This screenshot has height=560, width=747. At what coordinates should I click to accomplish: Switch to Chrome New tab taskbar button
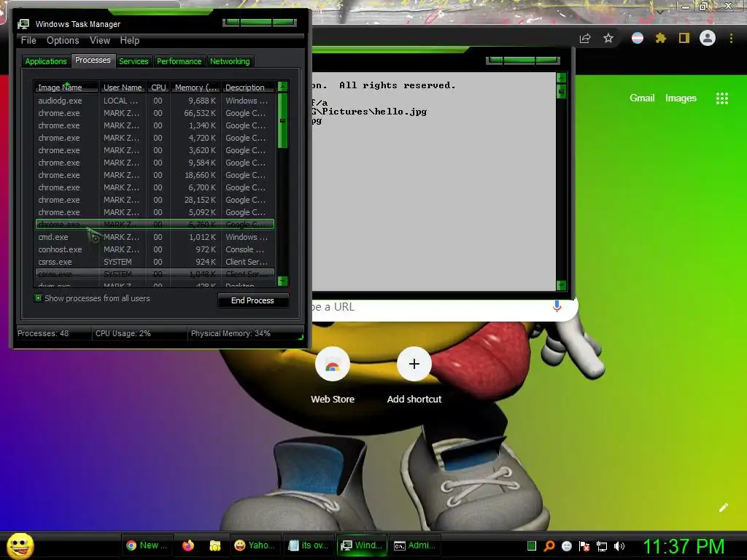147,545
